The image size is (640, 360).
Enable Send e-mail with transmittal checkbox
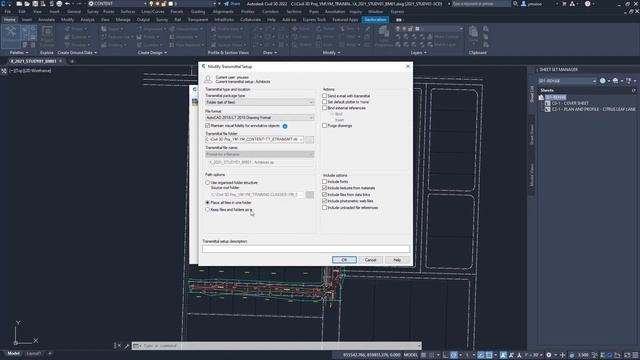click(x=324, y=96)
